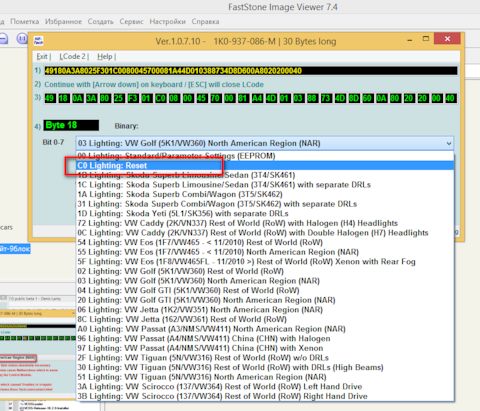Choose 3B VW Scirocco Right Hand Drive

265,396
